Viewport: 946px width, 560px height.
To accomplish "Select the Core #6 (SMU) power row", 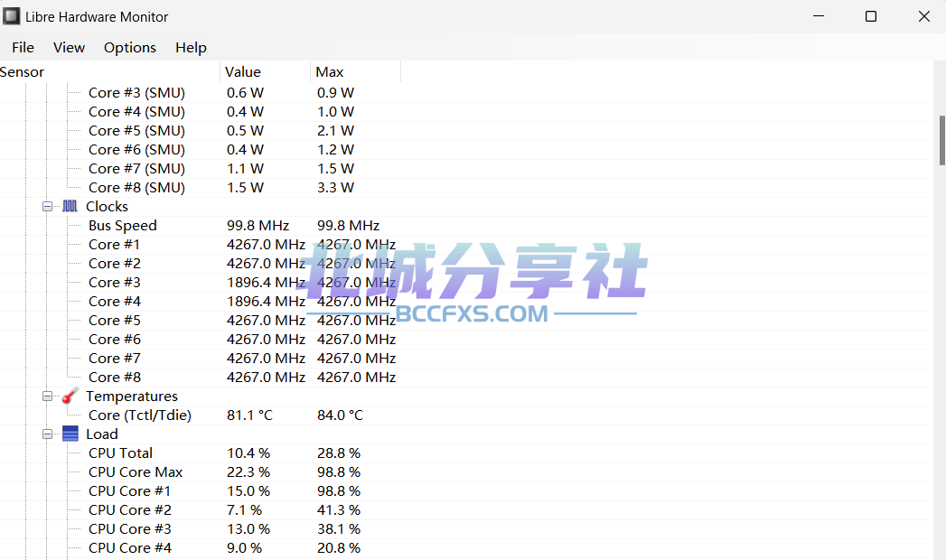I will click(x=466, y=150).
